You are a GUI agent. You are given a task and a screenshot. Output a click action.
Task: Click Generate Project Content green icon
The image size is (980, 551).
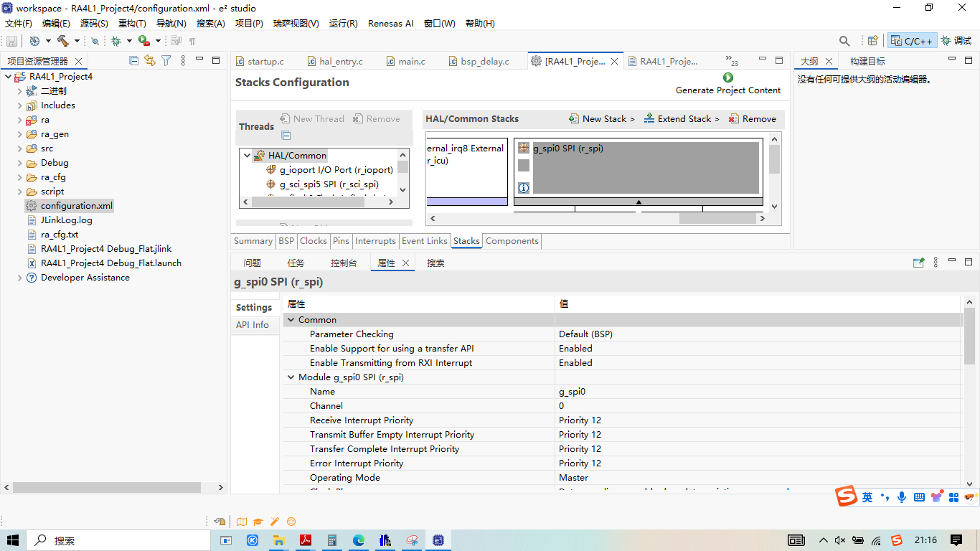click(728, 77)
